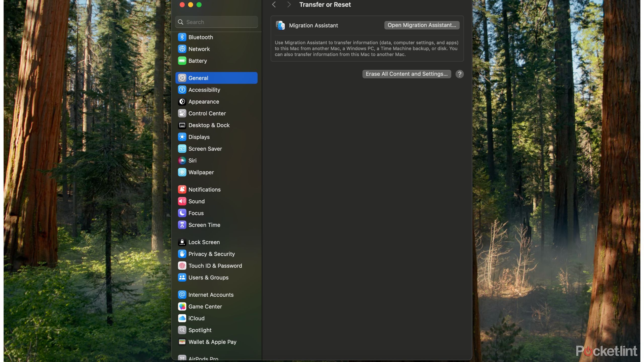Open the Siri label in the sidebar
The image size is (644, 362).
point(192,161)
